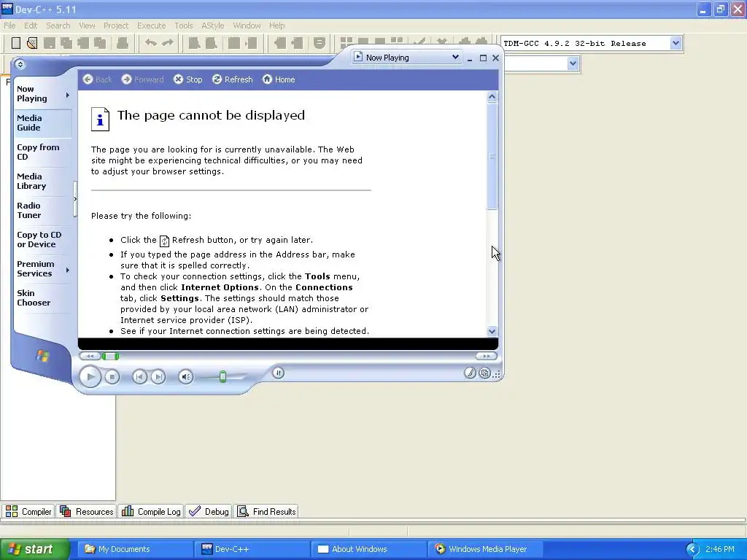Click the greyed Undo arrow in Dev-C++ toolbar
The image size is (747, 560).
coord(151,43)
